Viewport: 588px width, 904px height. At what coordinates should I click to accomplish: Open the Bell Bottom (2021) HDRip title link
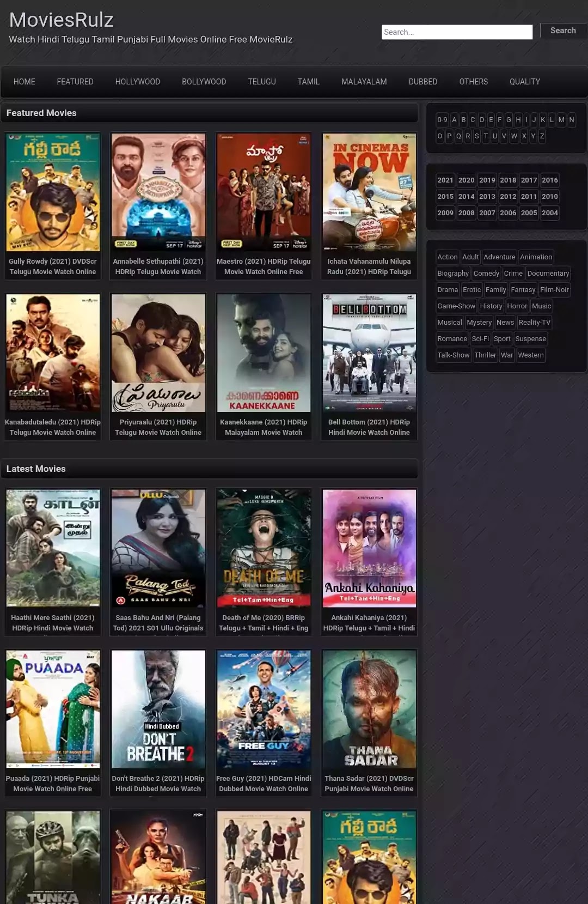point(369,427)
